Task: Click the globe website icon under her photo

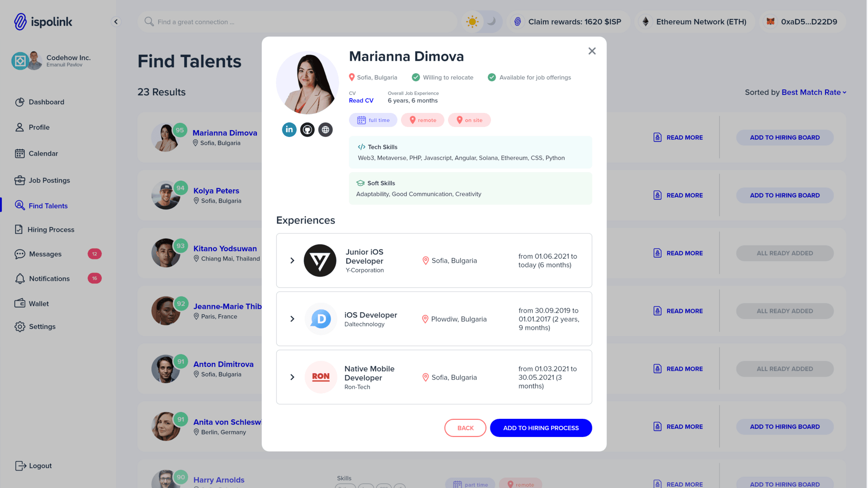Action: [325, 130]
